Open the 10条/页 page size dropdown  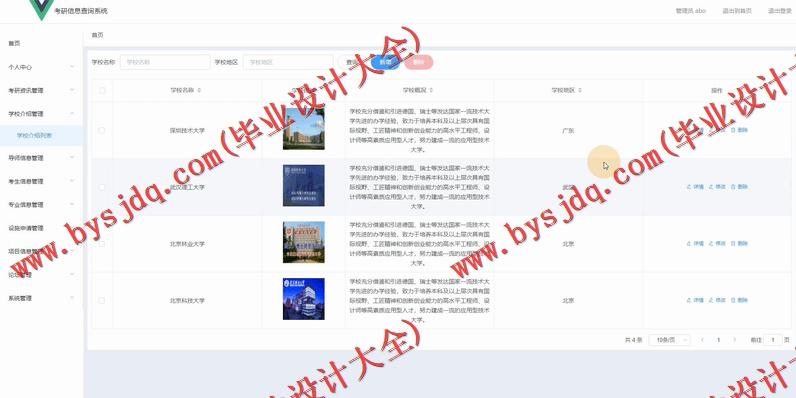669,340
